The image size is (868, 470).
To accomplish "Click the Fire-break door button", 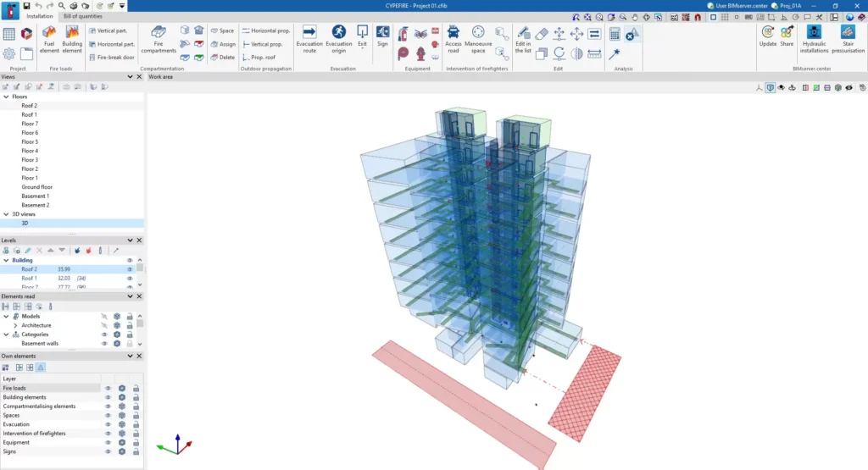I will tap(112, 57).
